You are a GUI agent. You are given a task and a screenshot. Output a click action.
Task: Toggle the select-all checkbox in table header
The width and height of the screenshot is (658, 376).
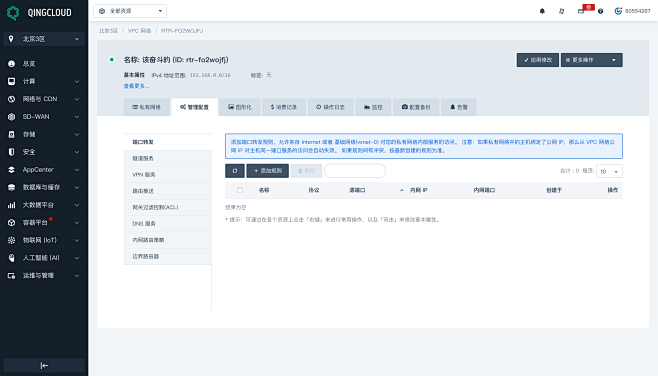pos(240,190)
